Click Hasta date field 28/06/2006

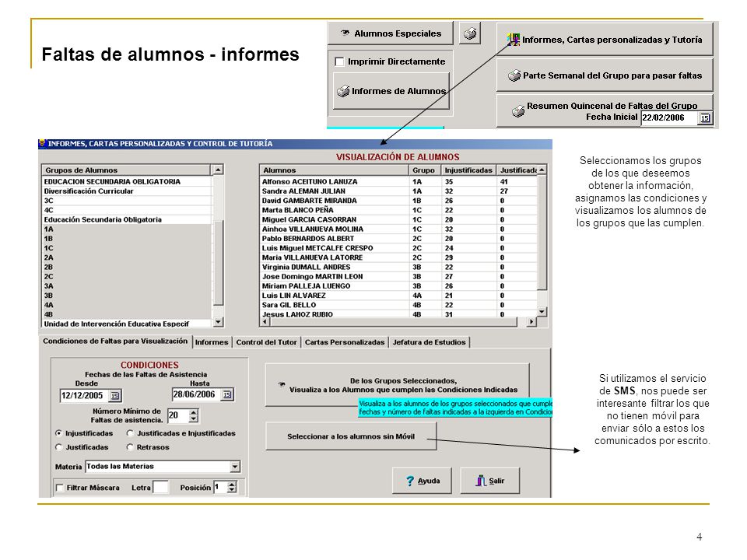tap(196, 394)
